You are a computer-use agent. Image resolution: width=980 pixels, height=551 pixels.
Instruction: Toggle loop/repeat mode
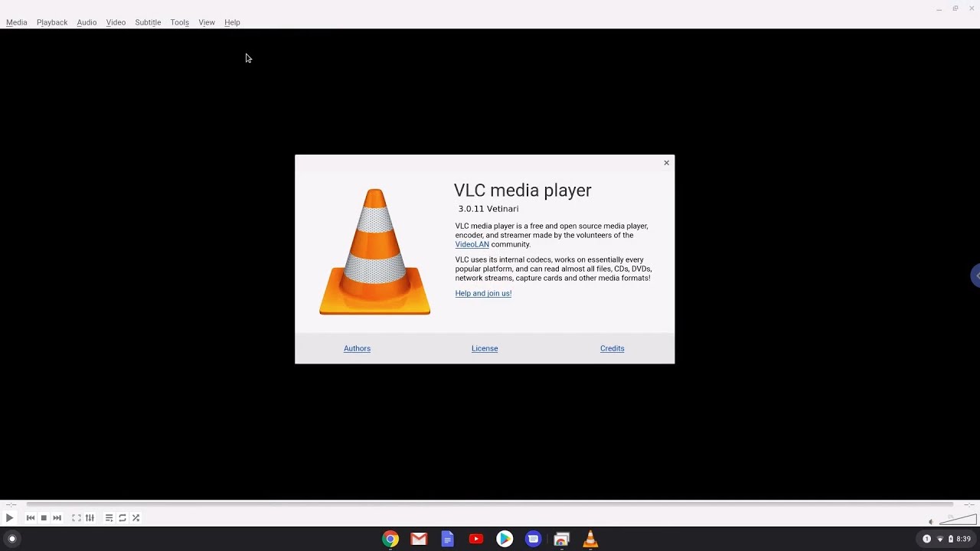(x=122, y=518)
